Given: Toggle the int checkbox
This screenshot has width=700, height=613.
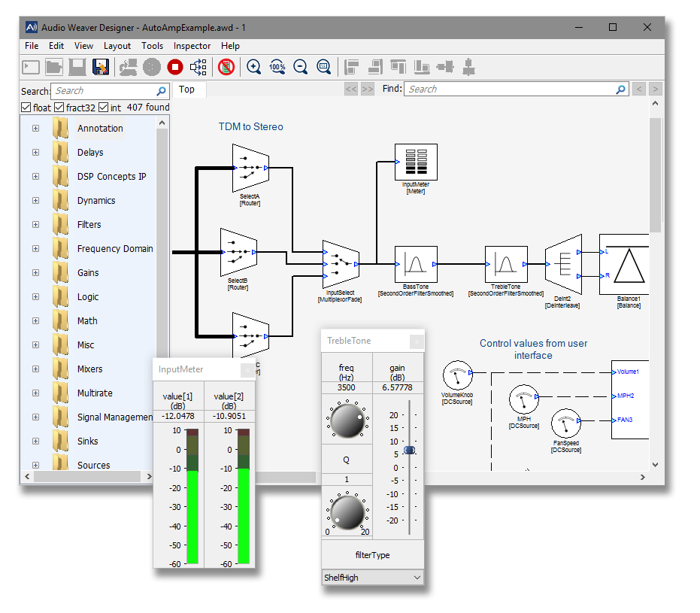Looking at the screenshot, I should (x=104, y=108).
